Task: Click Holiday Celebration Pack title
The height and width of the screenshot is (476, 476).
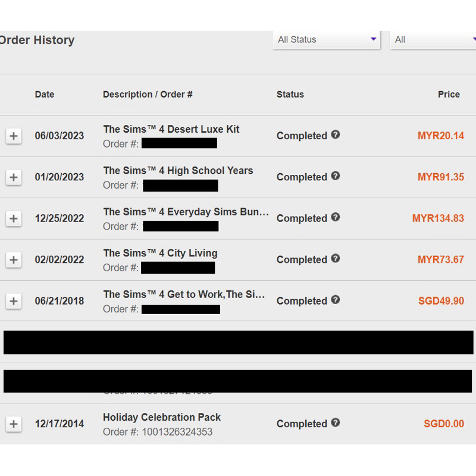Action: pyautogui.click(x=162, y=417)
